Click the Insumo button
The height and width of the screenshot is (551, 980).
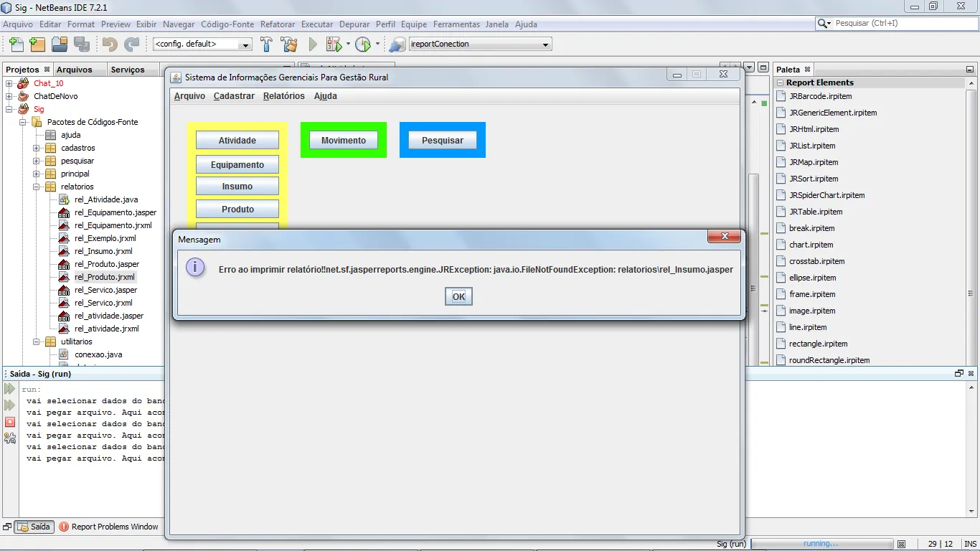[x=237, y=187]
